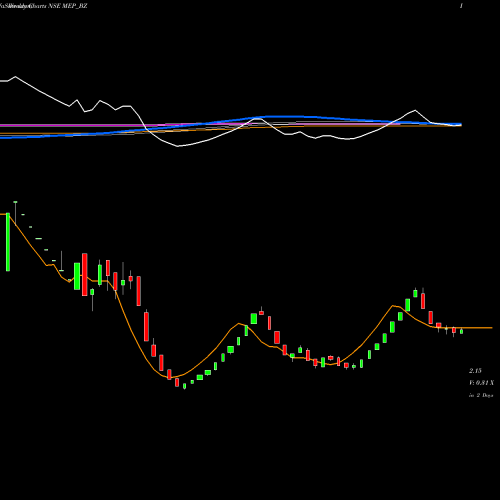Click the 'in 2 Days' label

pyautogui.click(x=481, y=395)
